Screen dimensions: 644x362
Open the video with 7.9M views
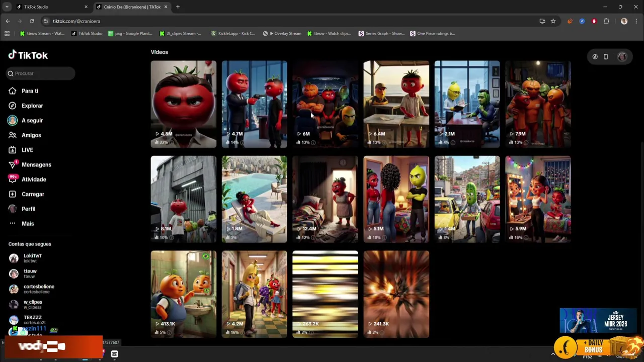click(538, 104)
